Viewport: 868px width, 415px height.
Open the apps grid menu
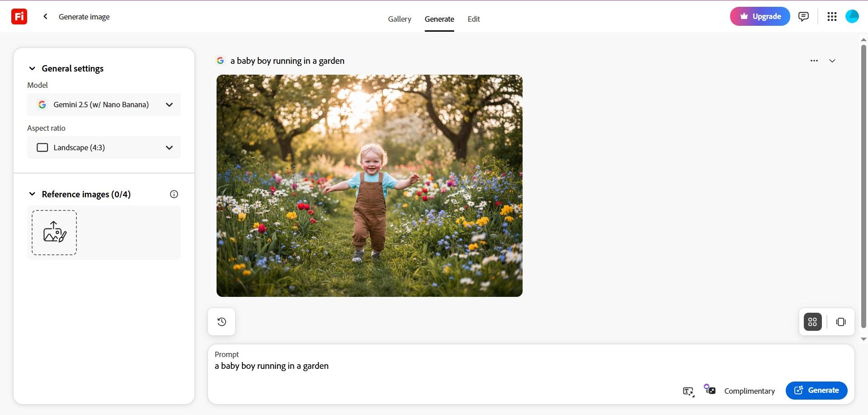[x=832, y=17]
